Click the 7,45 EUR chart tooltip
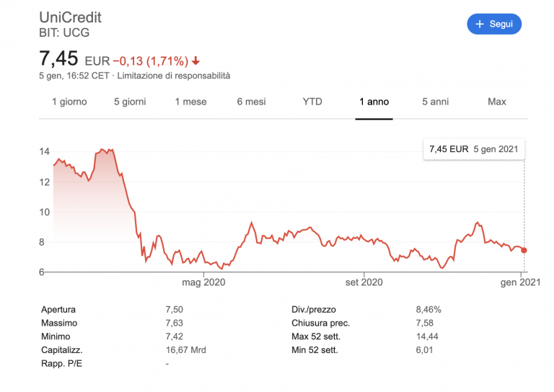Screen dimensions: 554x392 point(474,149)
